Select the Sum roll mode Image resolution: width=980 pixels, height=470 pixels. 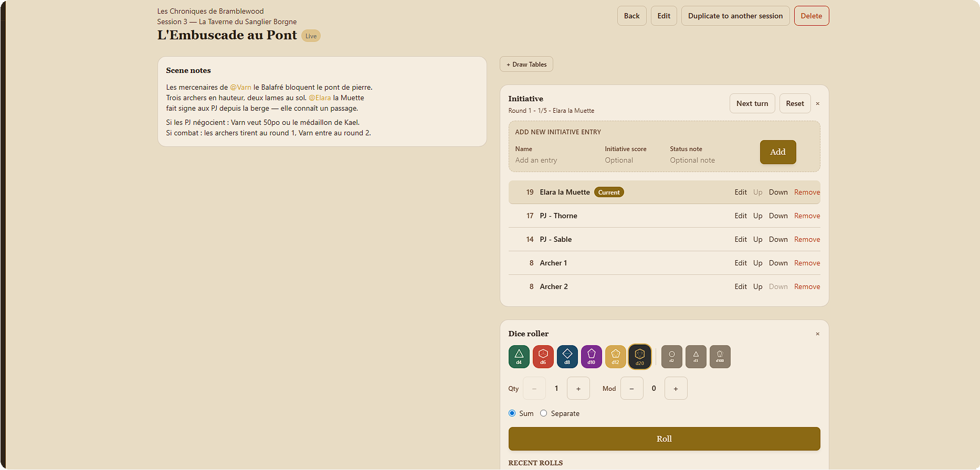click(x=512, y=413)
